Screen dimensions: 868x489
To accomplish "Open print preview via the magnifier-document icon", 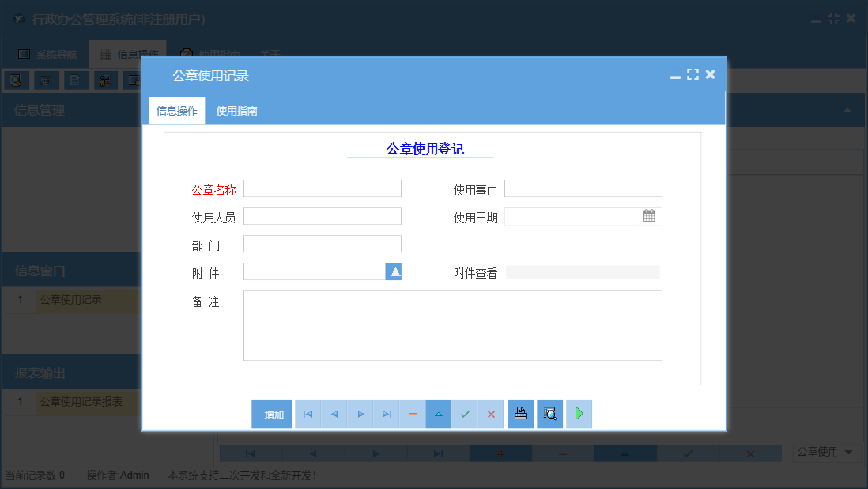I will (549, 414).
